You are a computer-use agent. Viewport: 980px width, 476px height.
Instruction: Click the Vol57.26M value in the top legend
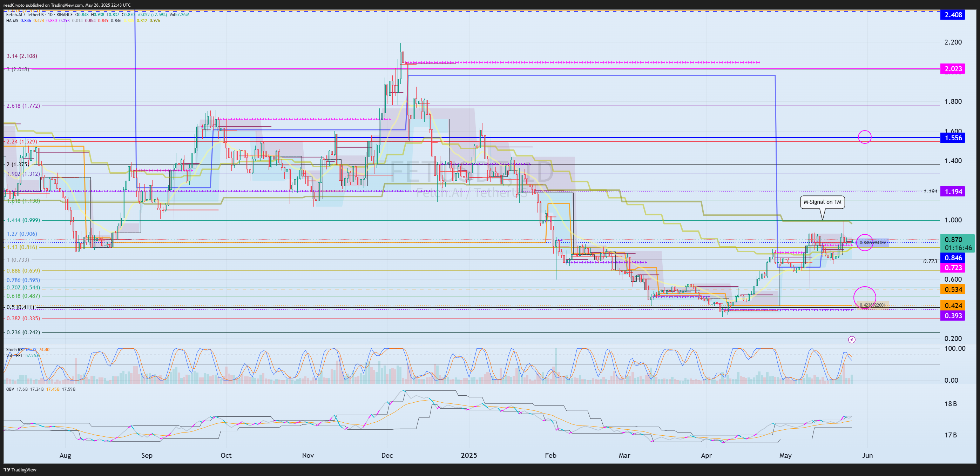[180, 15]
